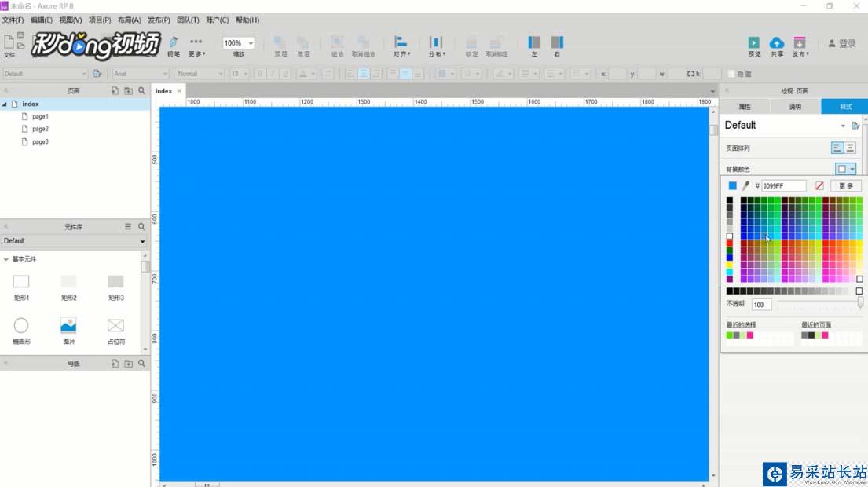Select center page alignment (页面排列)
868x487 pixels.
click(x=850, y=148)
